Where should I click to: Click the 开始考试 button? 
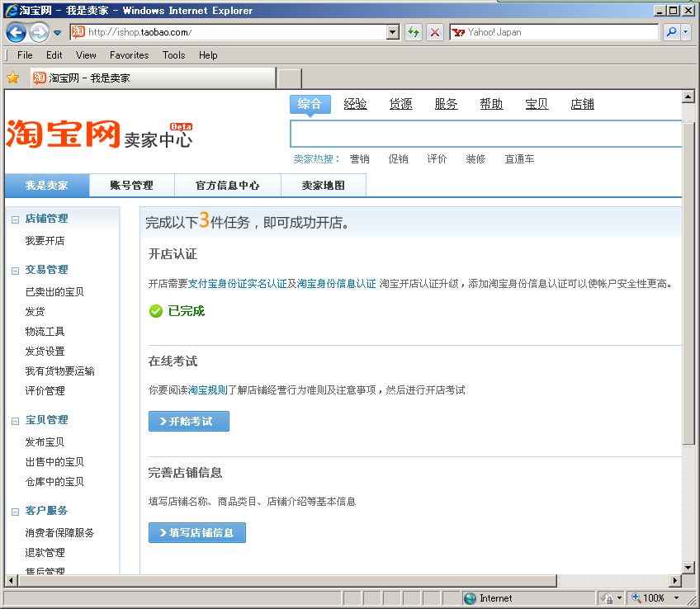[x=188, y=422]
